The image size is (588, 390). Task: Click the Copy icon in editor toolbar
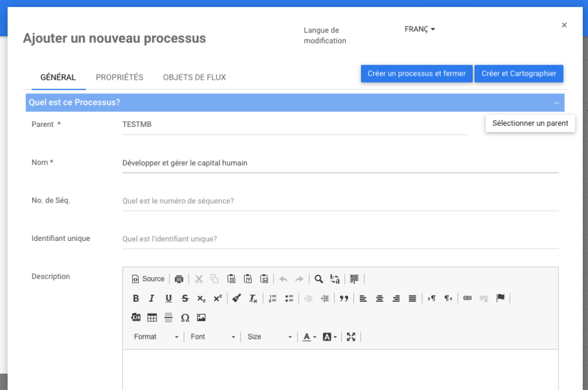click(x=215, y=279)
